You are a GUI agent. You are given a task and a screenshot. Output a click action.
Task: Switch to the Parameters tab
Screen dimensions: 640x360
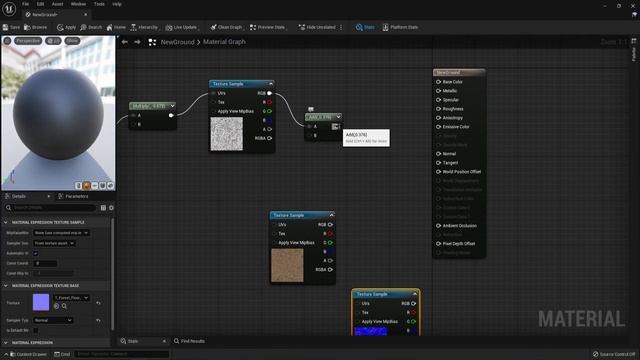click(73, 196)
